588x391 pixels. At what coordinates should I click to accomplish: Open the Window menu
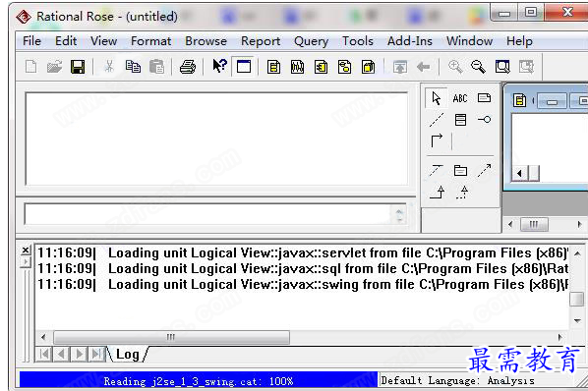pos(469,41)
